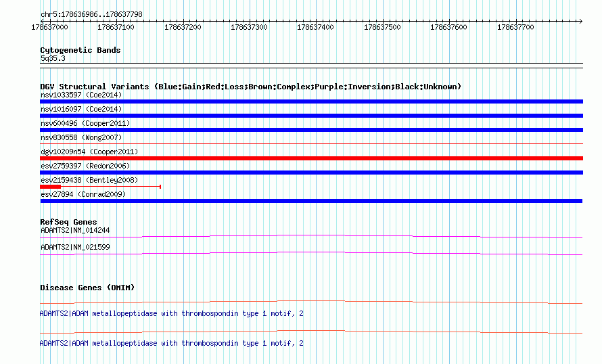Click ruler position 178637300
This screenshot has height=364, width=602.
click(x=249, y=27)
